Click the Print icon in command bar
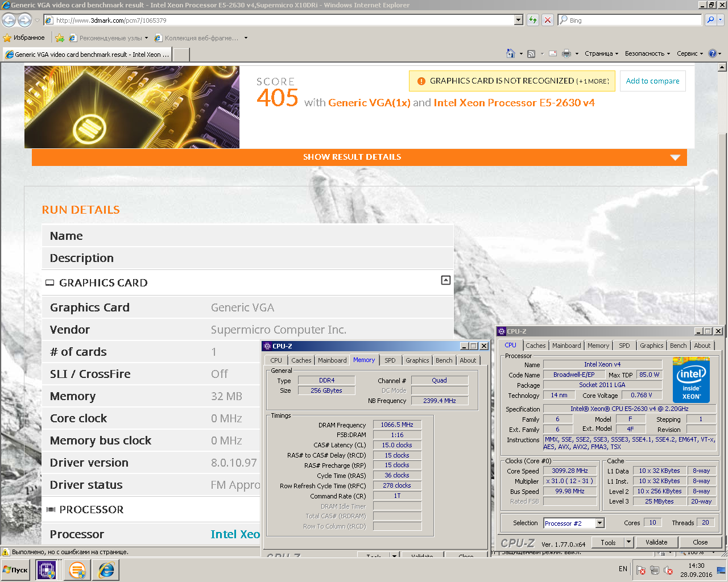The height and width of the screenshot is (582, 728). (566, 54)
